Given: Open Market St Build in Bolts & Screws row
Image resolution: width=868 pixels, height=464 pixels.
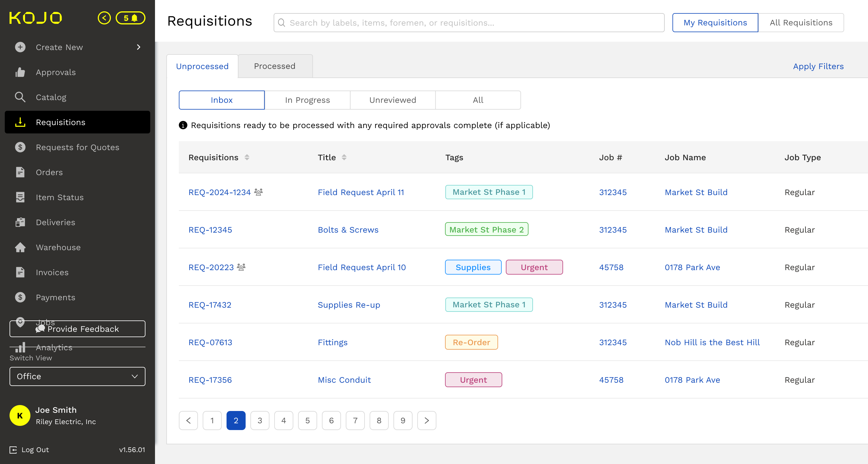Looking at the screenshot, I should (x=696, y=230).
